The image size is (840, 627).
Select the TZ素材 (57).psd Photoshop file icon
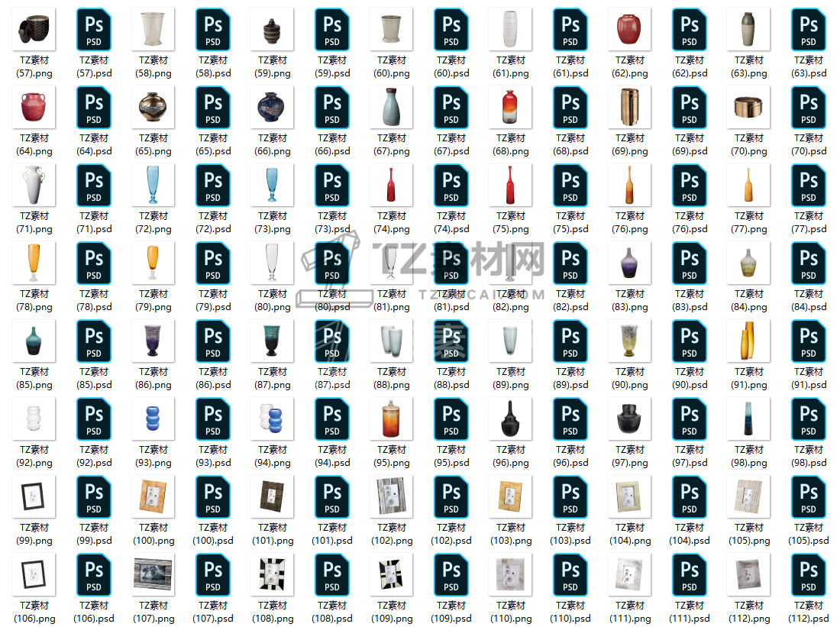tap(94, 30)
